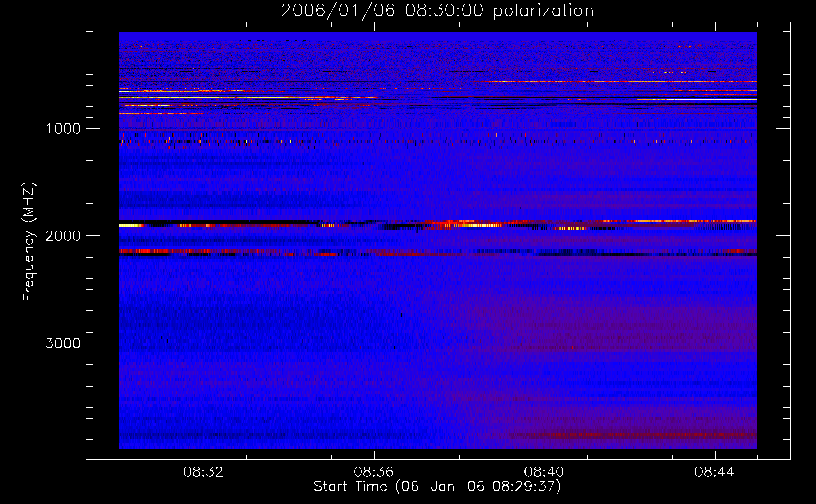Click the 2000 frequency tick label
The image size is (816, 504).
(63, 236)
